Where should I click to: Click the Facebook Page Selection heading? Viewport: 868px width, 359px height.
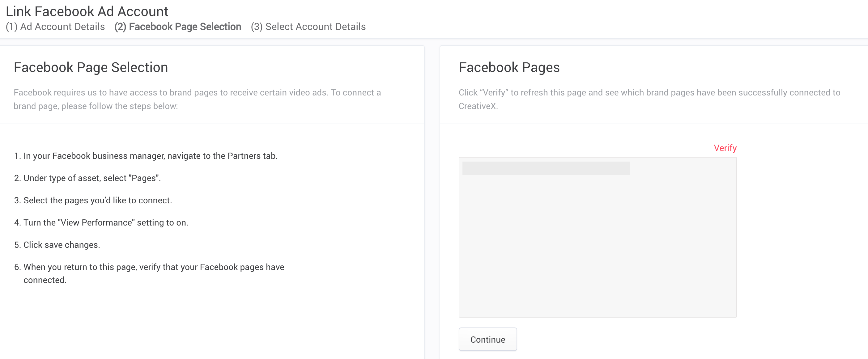91,67
